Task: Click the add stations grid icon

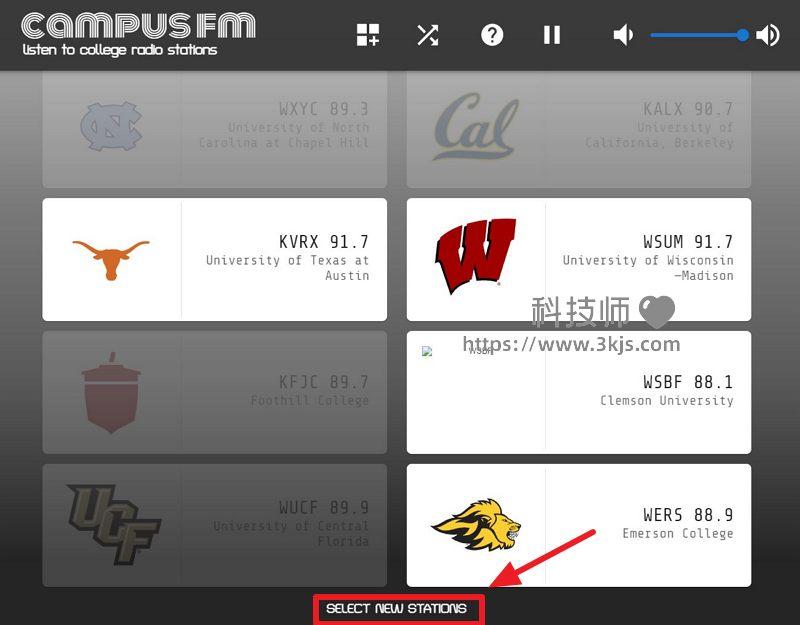Action: [x=368, y=35]
